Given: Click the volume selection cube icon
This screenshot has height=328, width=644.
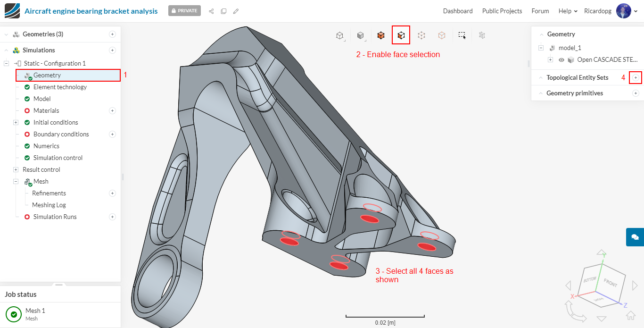Looking at the screenshot, I should [x=381, y=35].
